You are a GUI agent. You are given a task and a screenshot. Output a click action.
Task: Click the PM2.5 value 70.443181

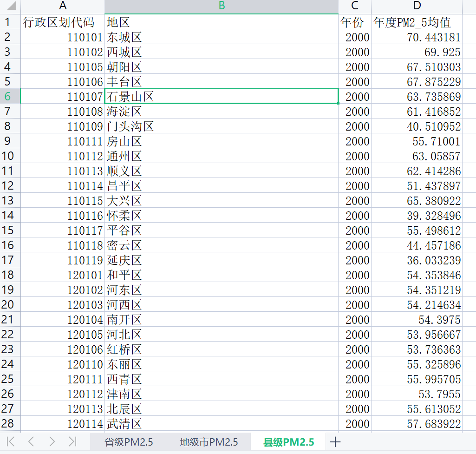417,37
